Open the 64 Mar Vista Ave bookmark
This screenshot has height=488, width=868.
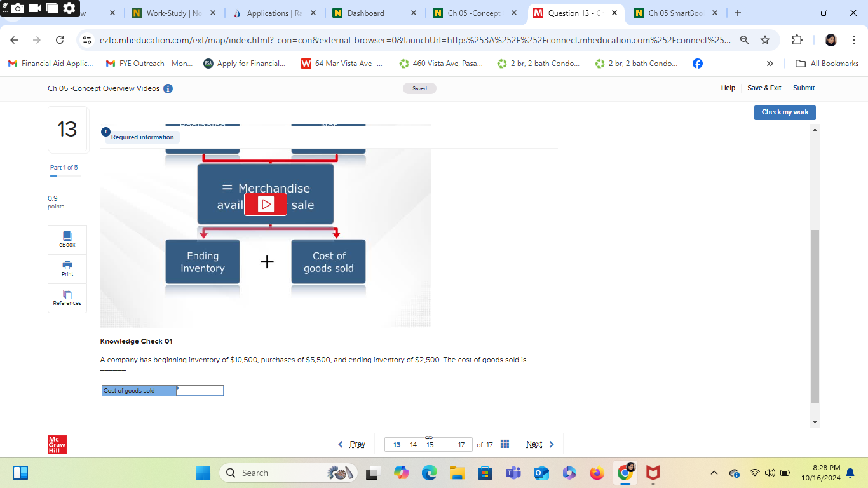[x=342, y=64]
